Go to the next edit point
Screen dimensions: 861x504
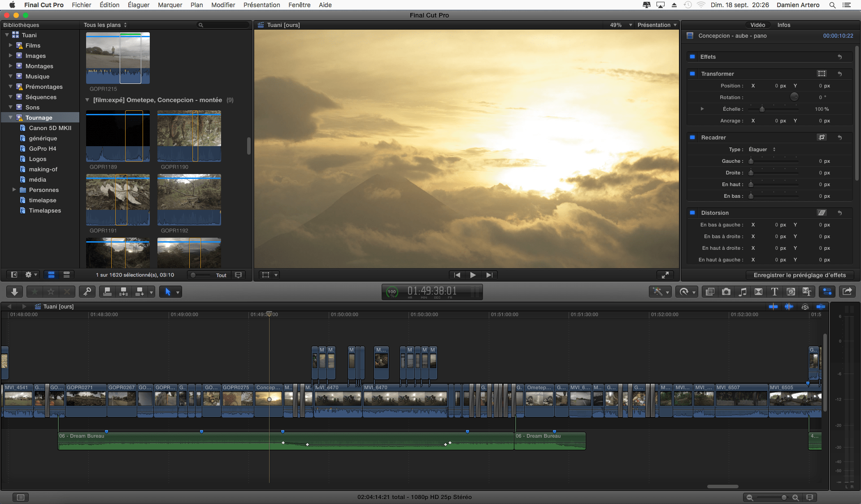(489, 275)
